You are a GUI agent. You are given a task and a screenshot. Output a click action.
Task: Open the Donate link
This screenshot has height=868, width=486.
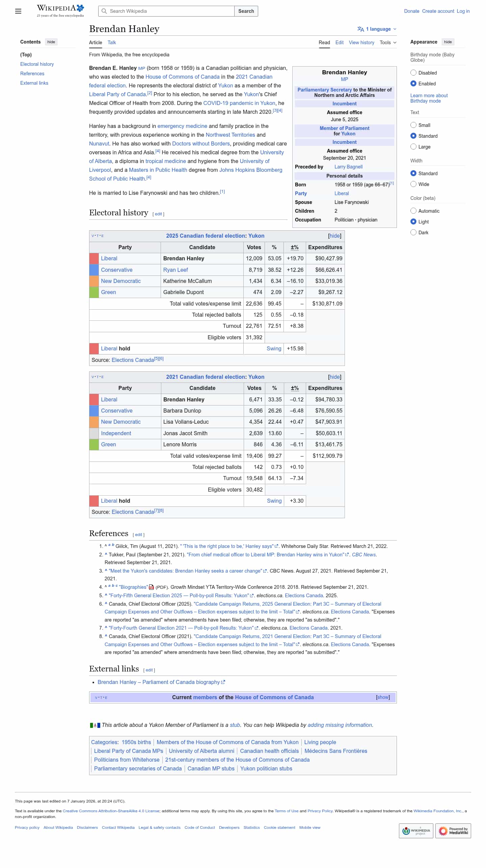pos(412,11)
